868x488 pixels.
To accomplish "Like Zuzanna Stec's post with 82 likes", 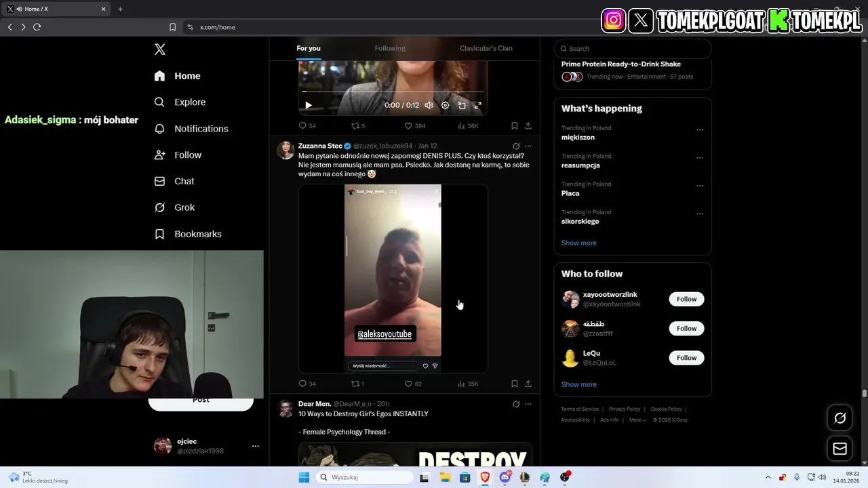I will click(x=413, y=384).
